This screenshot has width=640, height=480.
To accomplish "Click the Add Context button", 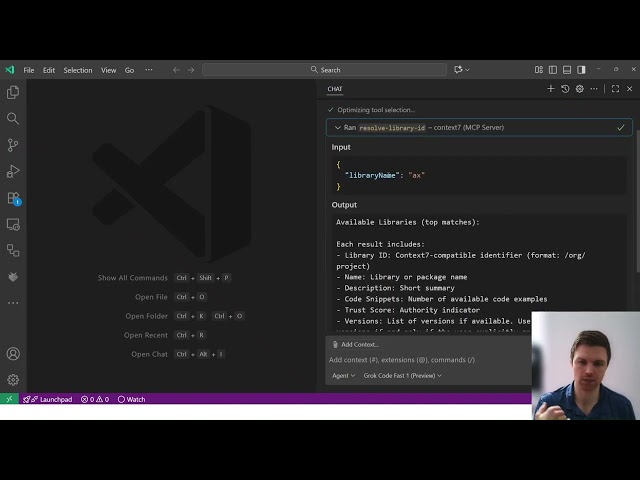I will click(356, 344).
